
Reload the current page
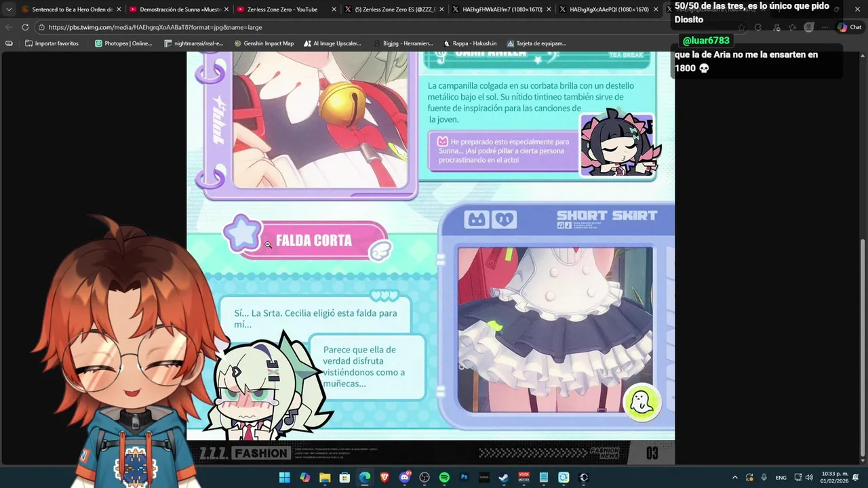point(25,27)
